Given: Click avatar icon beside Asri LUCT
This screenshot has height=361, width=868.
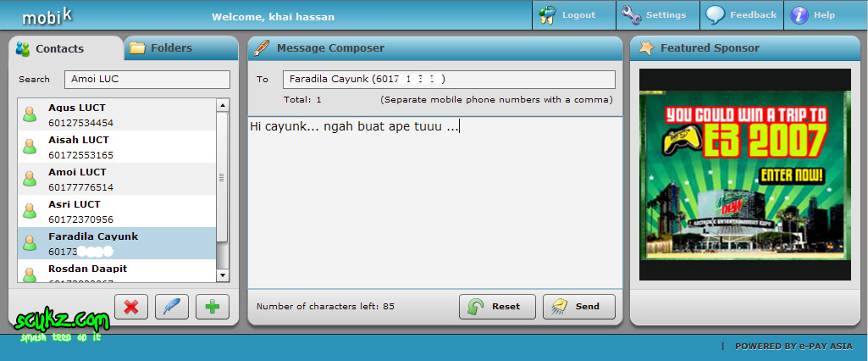Looking at the screenshot, I should click(x=30, y=211).
